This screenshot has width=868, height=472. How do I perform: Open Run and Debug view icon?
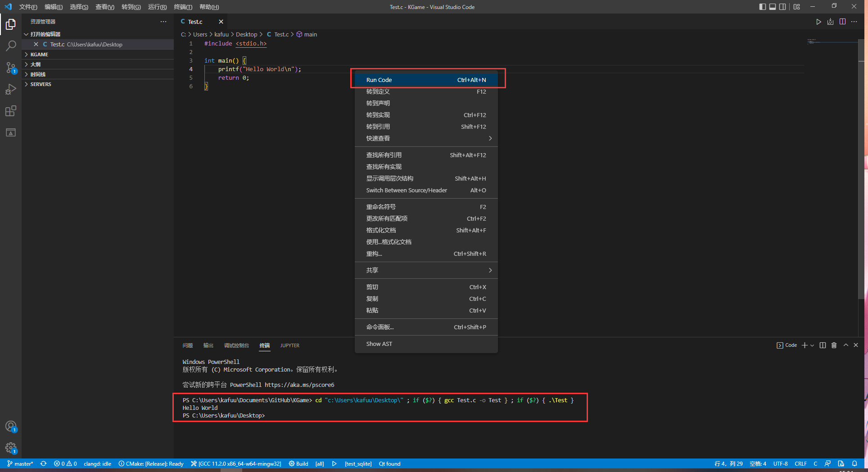tap(11, 90)
